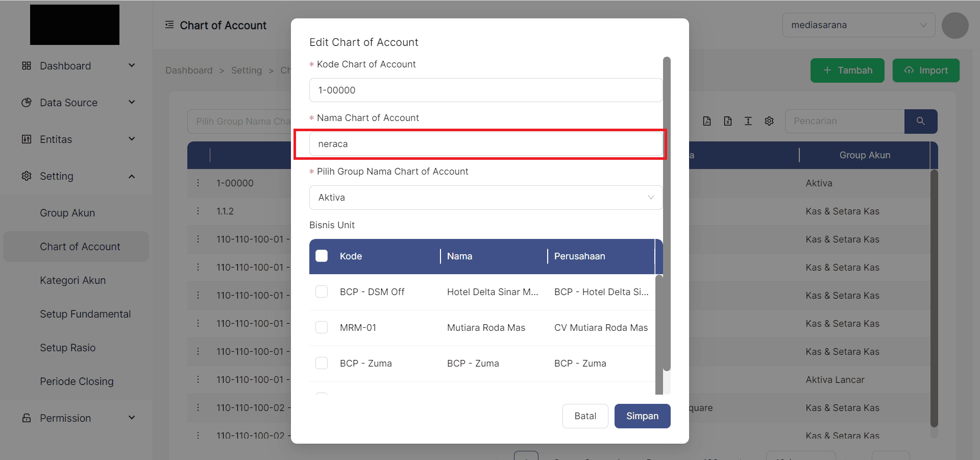Click the Excel export icon
The height and width of the screenshot is (460, 980).
click(x=728, y=121)
